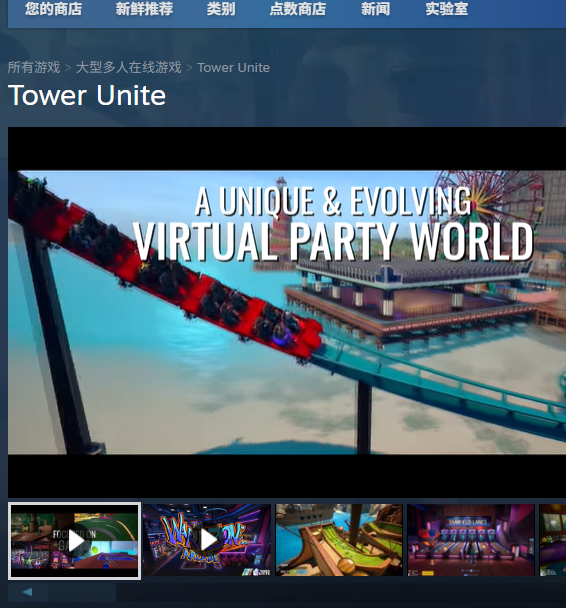Play the Warp Zone Arcade trailer thumbnail
The height and width of the screenshot is (608, 566).
(207, 540)
